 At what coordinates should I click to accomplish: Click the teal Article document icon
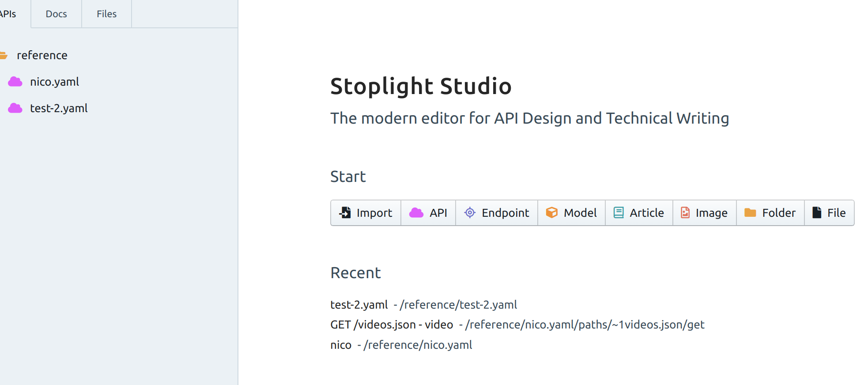(619, 213)
